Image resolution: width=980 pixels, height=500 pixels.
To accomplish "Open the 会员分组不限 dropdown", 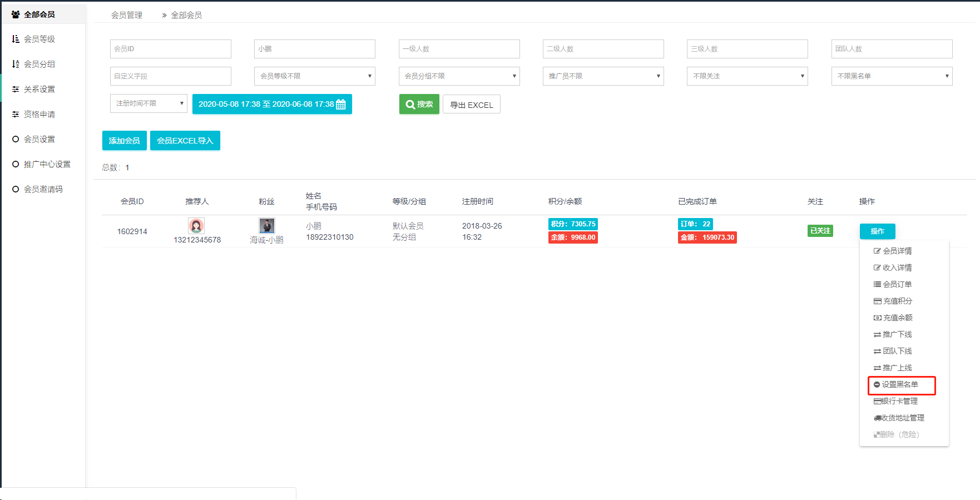I will pos(459,76).
